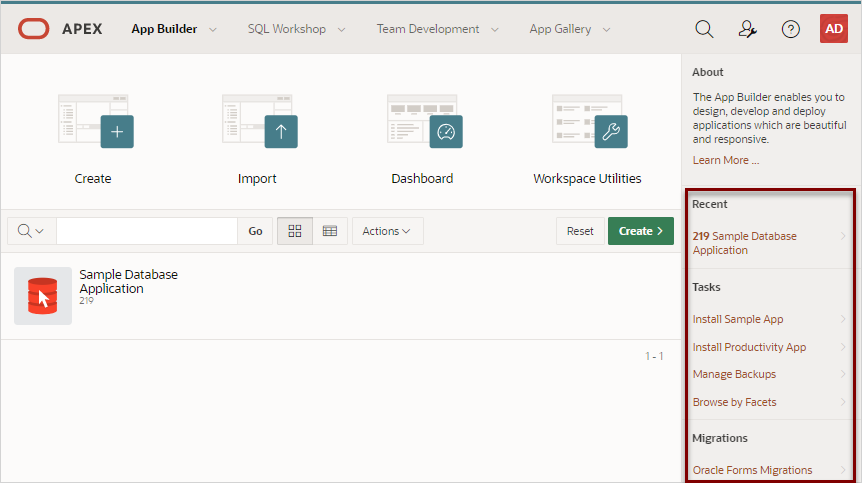Open Sample Database Application red icon
The image size is (862, 483).
[x=43, y=296]
